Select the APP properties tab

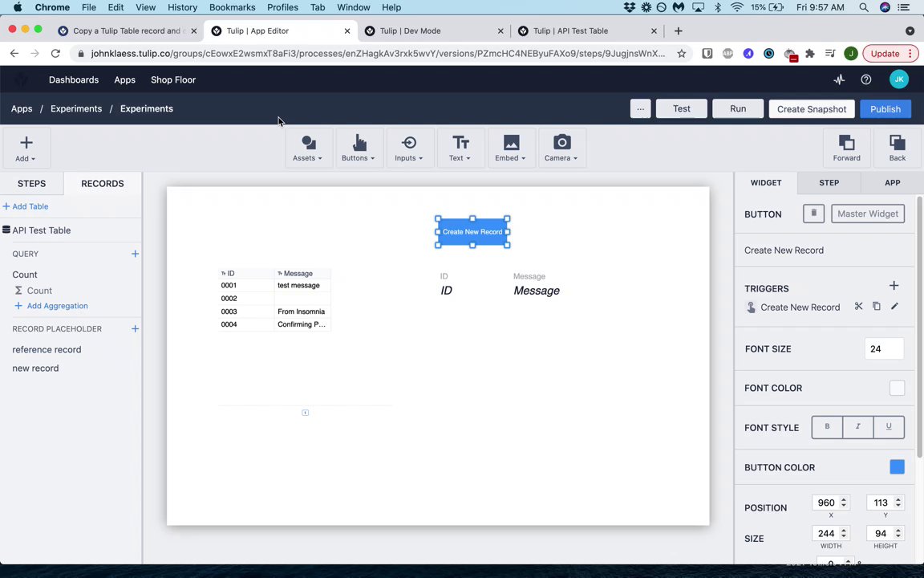(892, 183)
